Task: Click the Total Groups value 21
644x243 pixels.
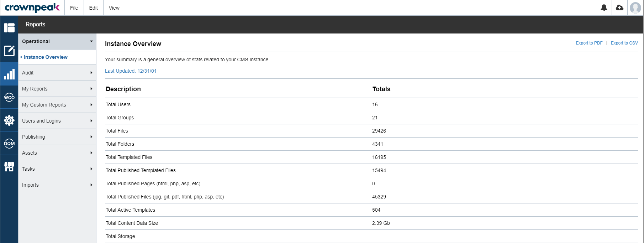Action: point(375,118)
